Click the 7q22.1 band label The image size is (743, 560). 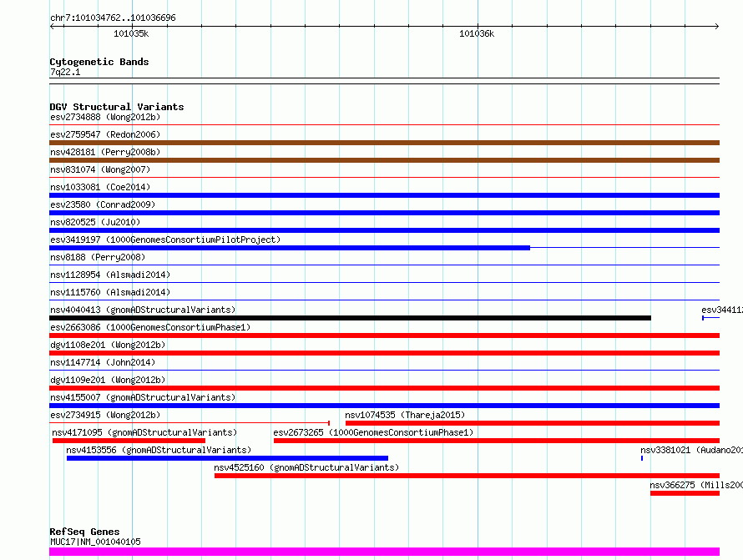(65, 72)
